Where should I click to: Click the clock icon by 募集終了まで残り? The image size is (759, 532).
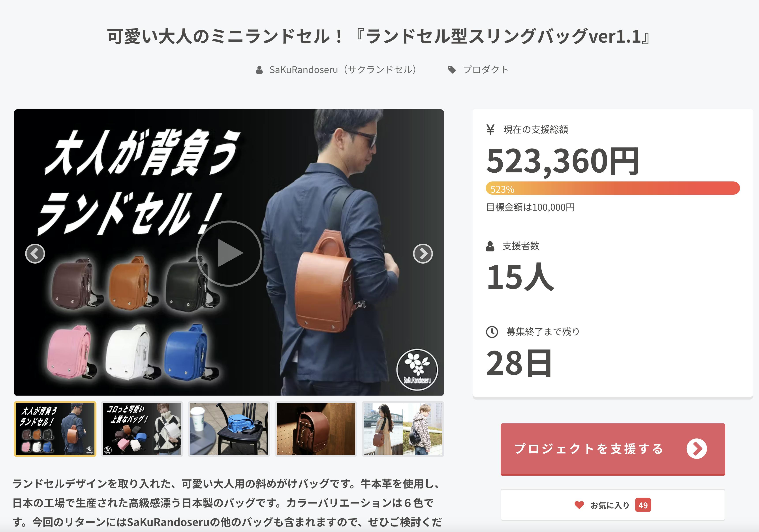(x=492, y=332)
